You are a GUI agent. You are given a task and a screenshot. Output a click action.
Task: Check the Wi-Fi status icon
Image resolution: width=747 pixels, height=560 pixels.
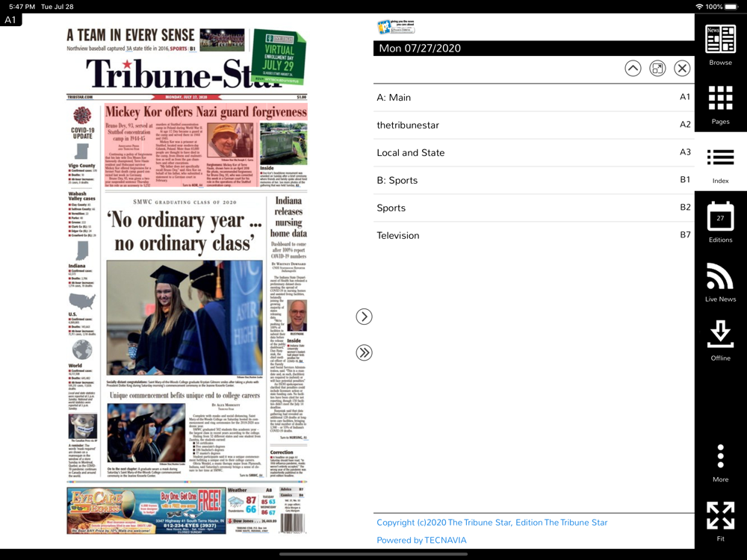click(x=699, y=7)
